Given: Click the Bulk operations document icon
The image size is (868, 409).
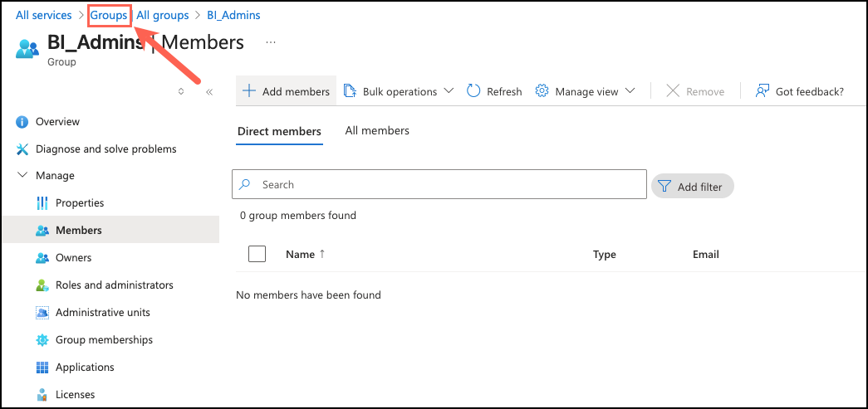Looking at the screenshot, I should pyautogui.click(x=350, y=91).
